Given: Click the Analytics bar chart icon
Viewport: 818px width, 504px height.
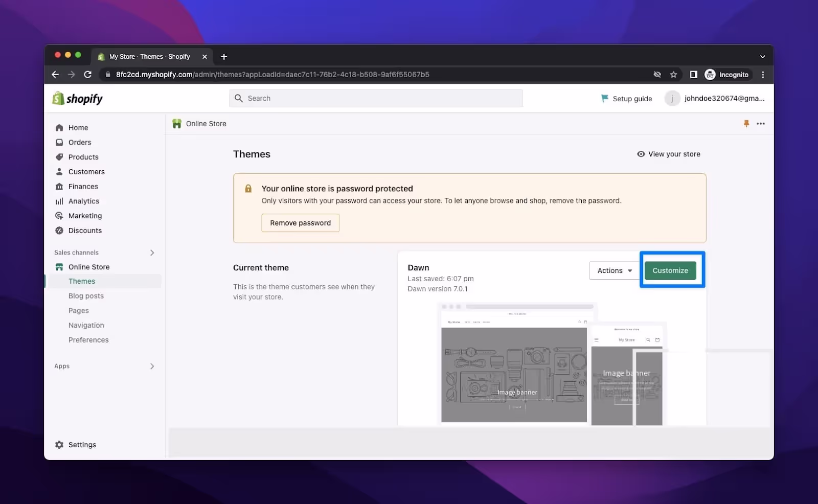Looking at the screenshot, I should (x=59, y=201).
